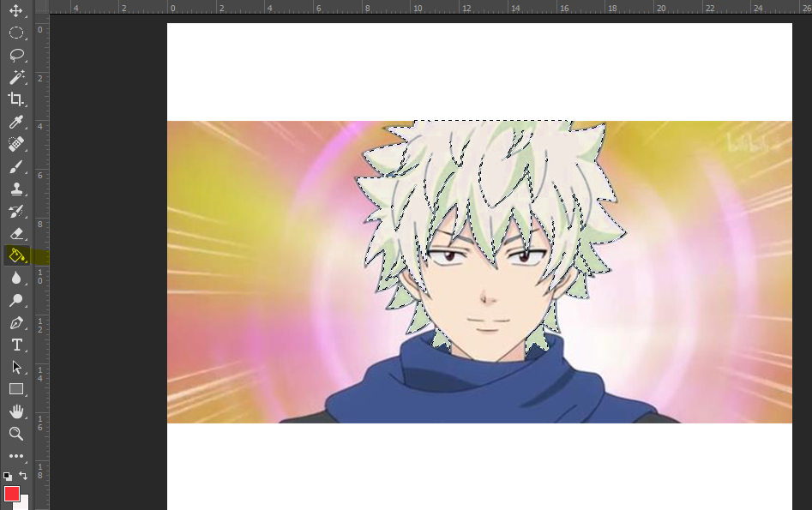Select the History Brush tool
Image resolution: width=812 pixels, height=510 pixels.
pyautogui.click(x=16, y=211)
